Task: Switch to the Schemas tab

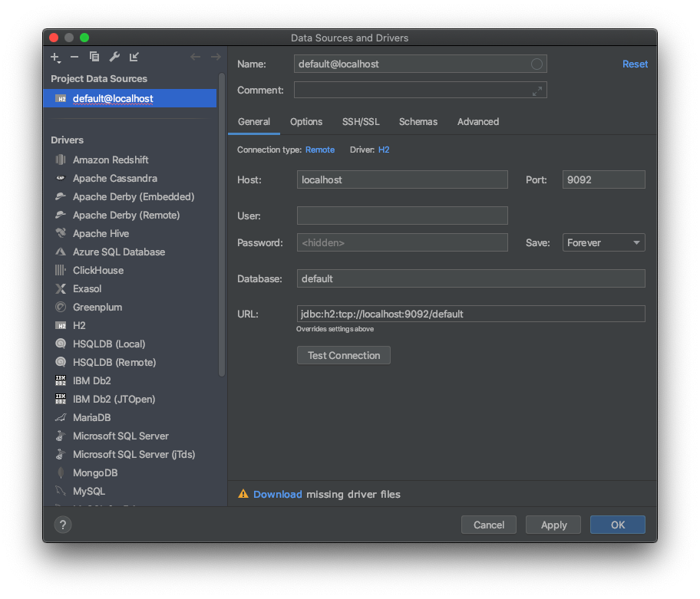Action: pos(418,122)
